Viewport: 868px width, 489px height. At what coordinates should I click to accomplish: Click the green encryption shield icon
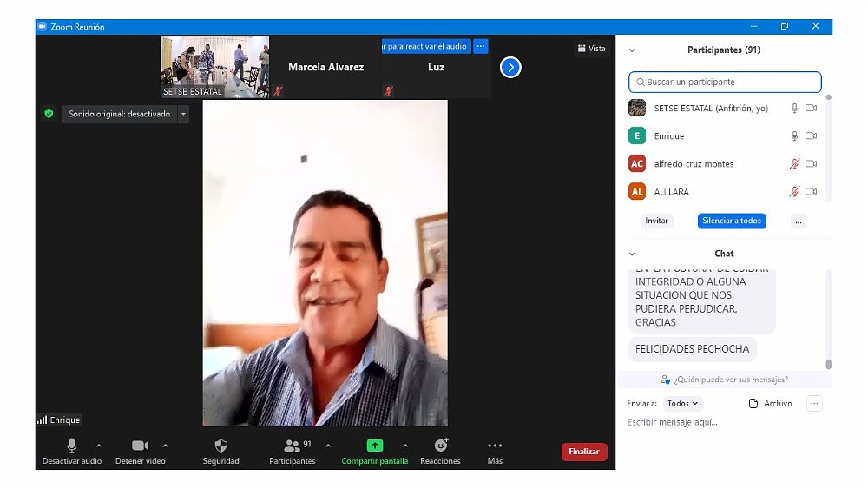coord(49,114)
